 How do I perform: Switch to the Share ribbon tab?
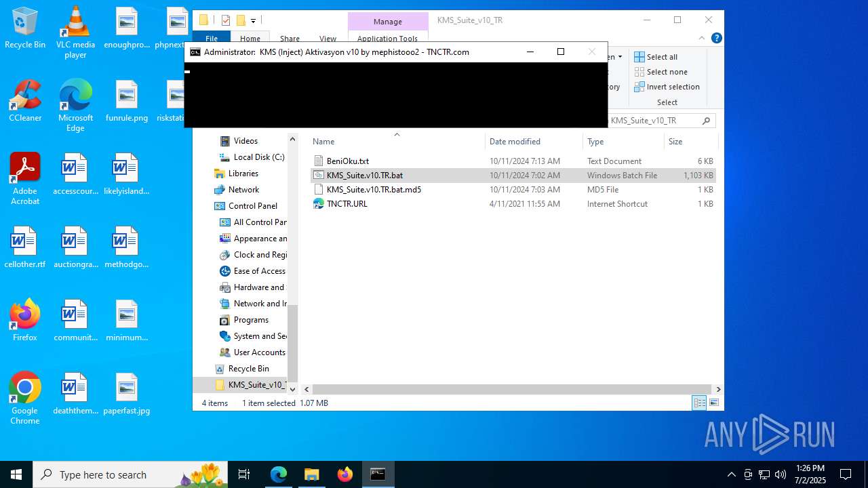pos(290,39)
